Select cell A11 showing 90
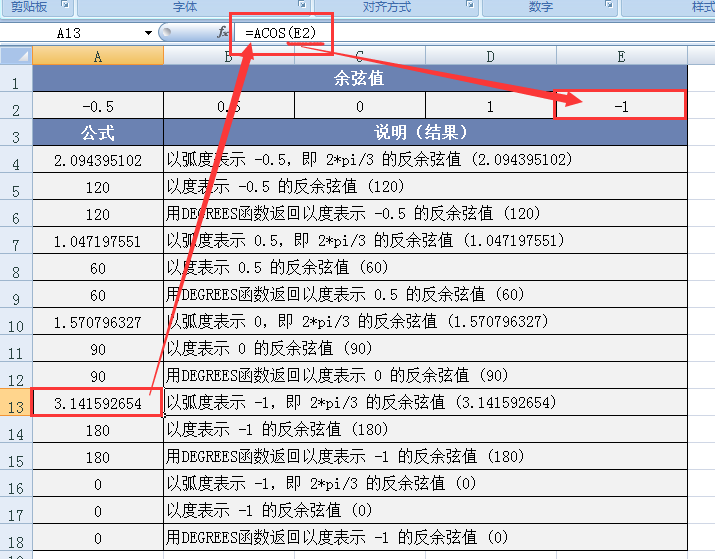The image size is (715, 559). (x=98, y=348)
